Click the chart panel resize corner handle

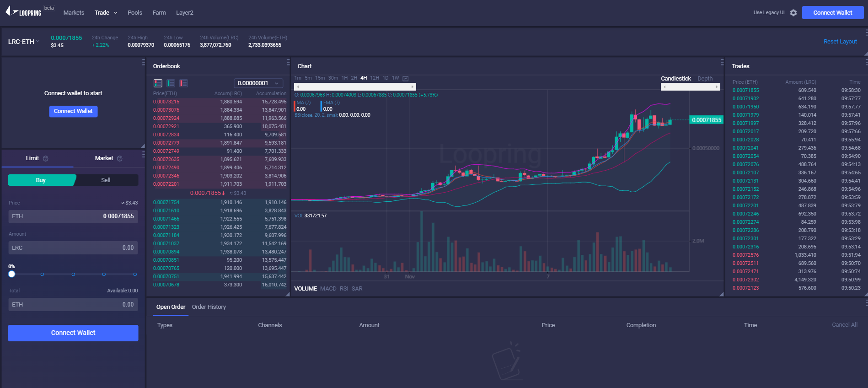(x=721, y=294)
